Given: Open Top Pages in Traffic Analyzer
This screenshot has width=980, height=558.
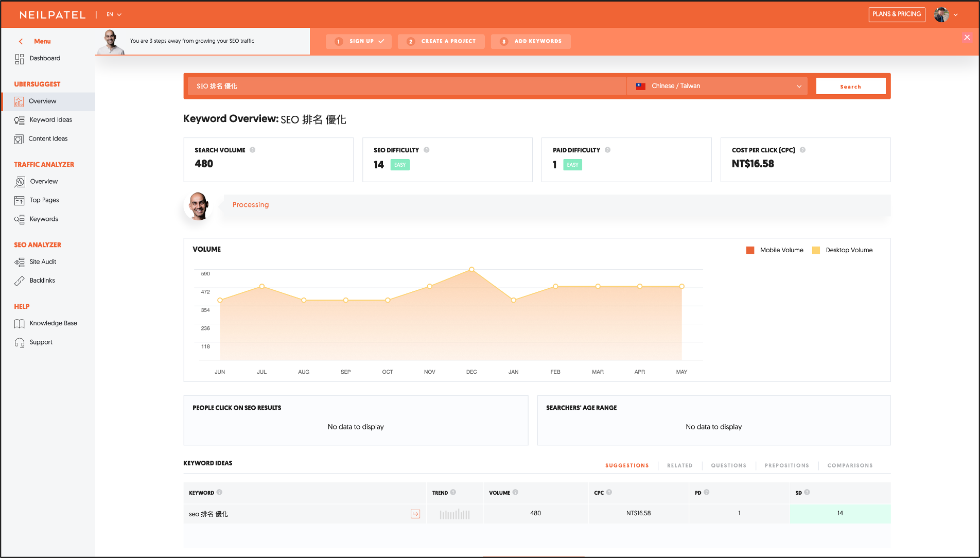Looking at the screenshot, I should point(44,200).
